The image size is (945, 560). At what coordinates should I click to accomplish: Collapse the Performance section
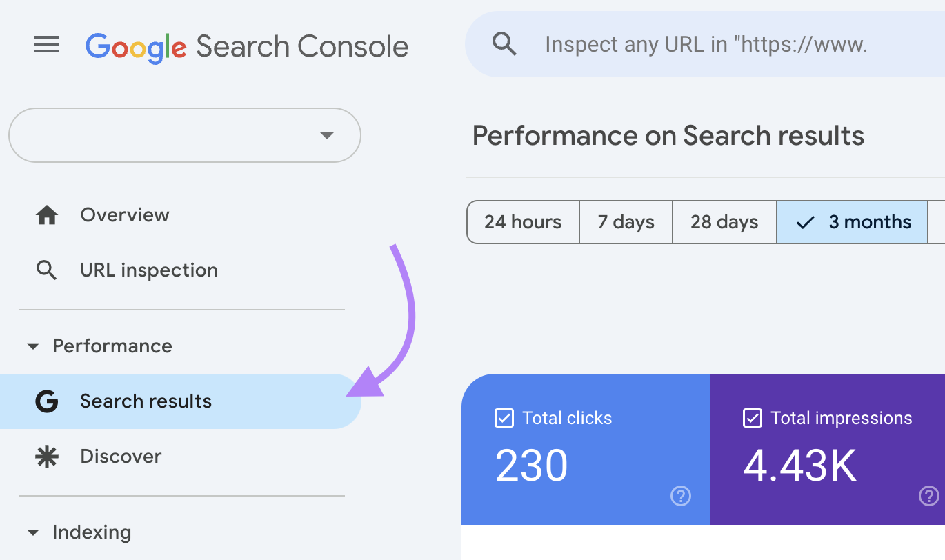[x=33, y=346]
